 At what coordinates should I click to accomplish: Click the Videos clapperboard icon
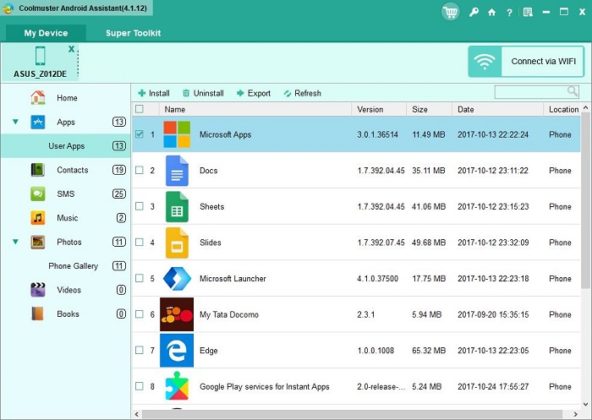37,290
